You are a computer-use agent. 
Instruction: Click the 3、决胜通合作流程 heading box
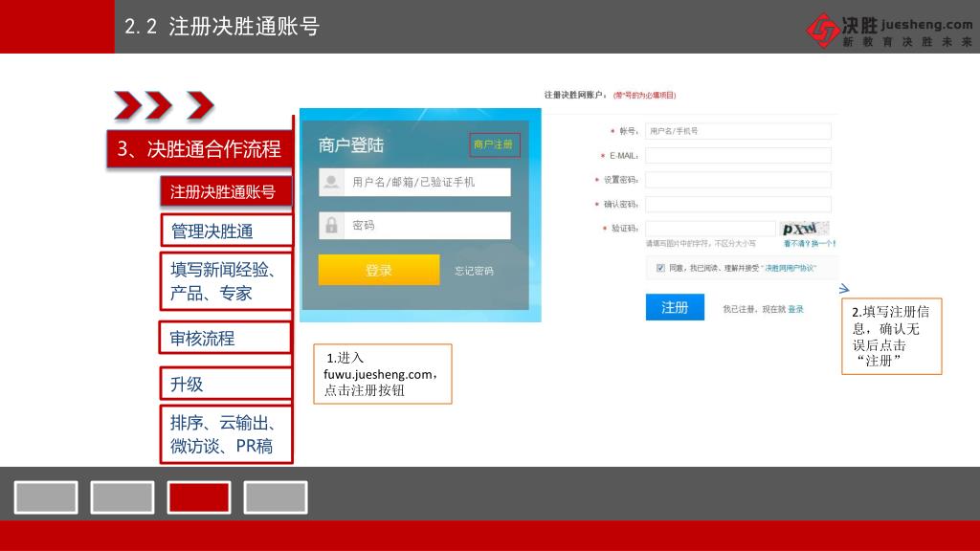(199, 148)
